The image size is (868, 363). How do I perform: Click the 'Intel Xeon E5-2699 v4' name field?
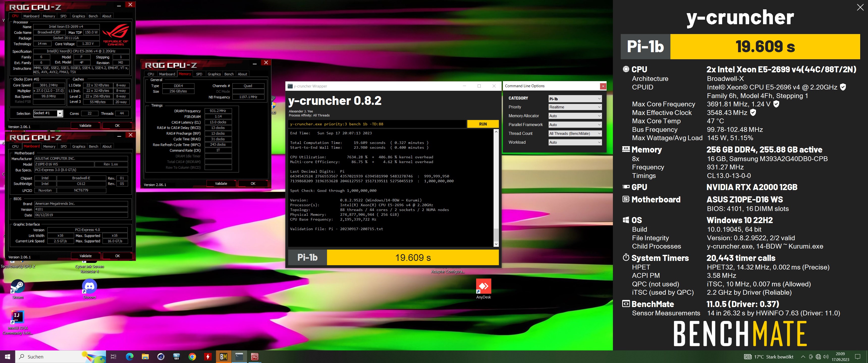(x=66, y=27)
